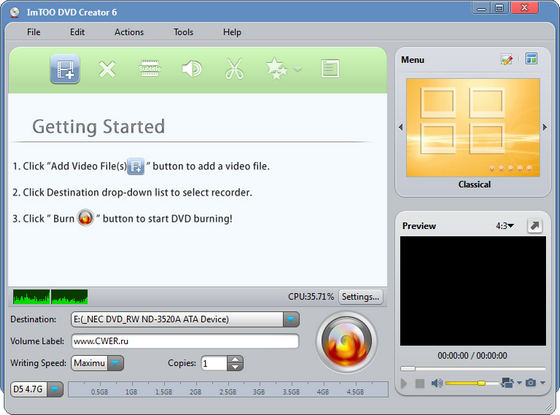The image size is (560, 415).
Task: Open the 4:3 aspect ratio dropdown
Action: point(504,226)
